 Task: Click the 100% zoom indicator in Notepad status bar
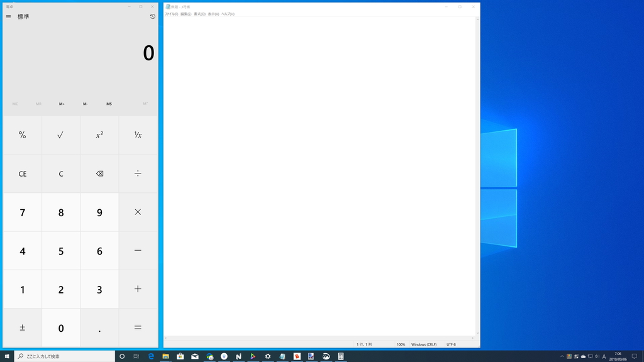click(401, 344)
